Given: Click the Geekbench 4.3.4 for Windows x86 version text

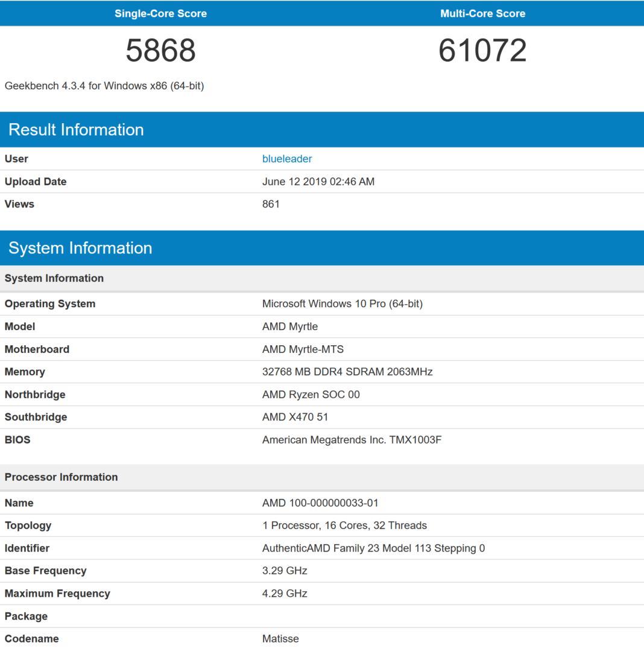Looking at the screenshot, I should pos(104,86).
